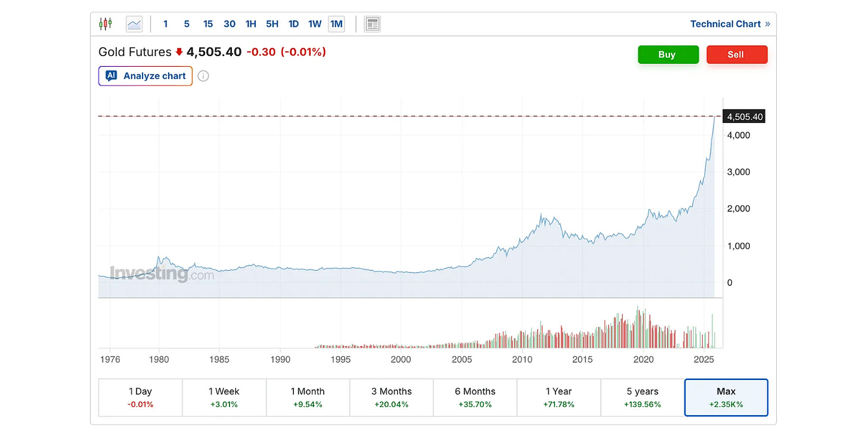Select the 1D interval option

(293, 24)
